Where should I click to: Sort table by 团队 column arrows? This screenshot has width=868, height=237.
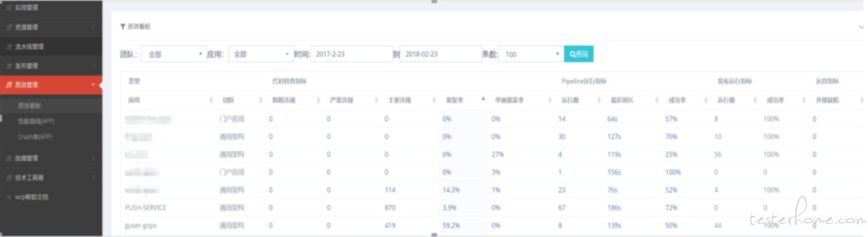click(260, 100)
